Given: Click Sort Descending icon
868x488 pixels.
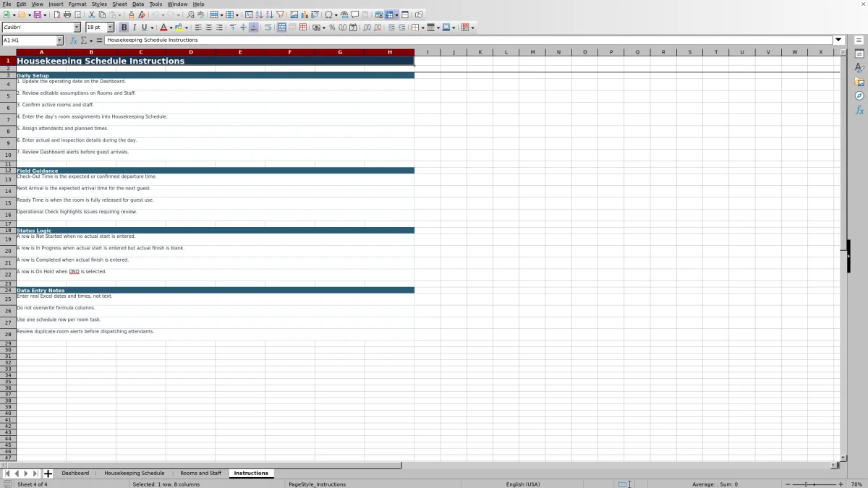Looking at the screenshot, I should (x=269, y=14).
